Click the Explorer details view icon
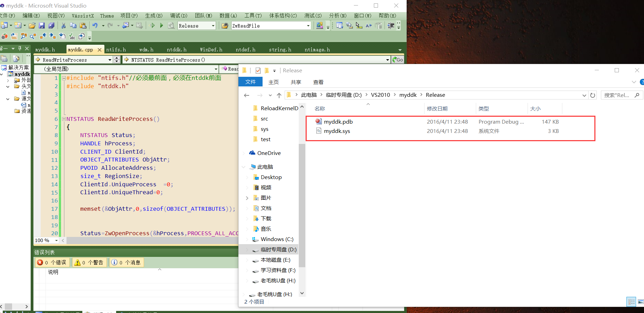 coord(631,302)
